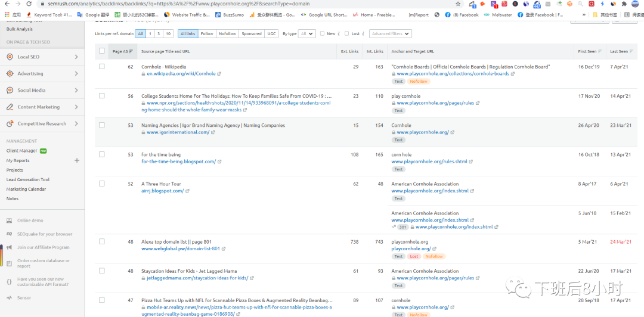The image size is (644, 317).
Task: Click the browser address bar
Action: click(x=239, y=4)
